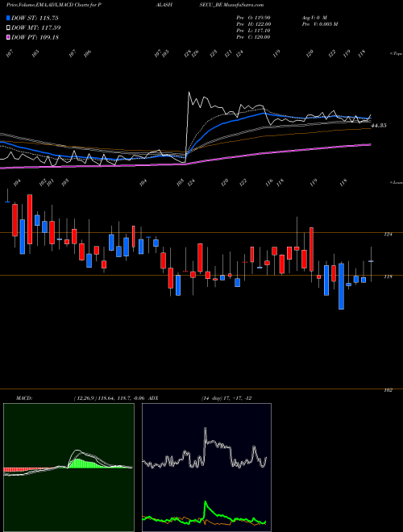Viewport: 403px width, 532px height.
Task: Click the '<-Tops' row label
Action: [x=397, y=54]
